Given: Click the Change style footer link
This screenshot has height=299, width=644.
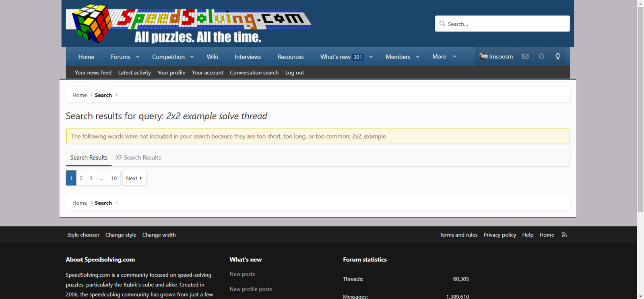Looking at the screenshot, I should point(121,235).
